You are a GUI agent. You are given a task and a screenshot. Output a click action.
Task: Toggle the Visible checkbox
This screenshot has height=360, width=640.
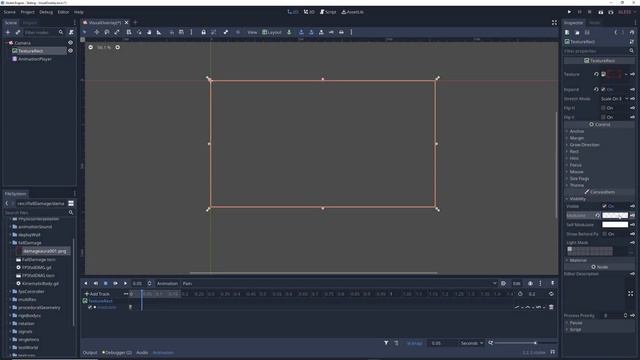tap(604, 206)
